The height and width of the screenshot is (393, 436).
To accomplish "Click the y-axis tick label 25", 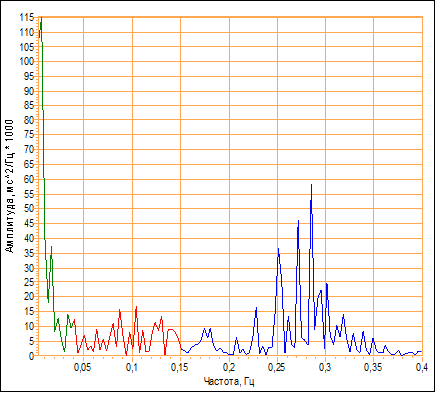I will point(29,282).
